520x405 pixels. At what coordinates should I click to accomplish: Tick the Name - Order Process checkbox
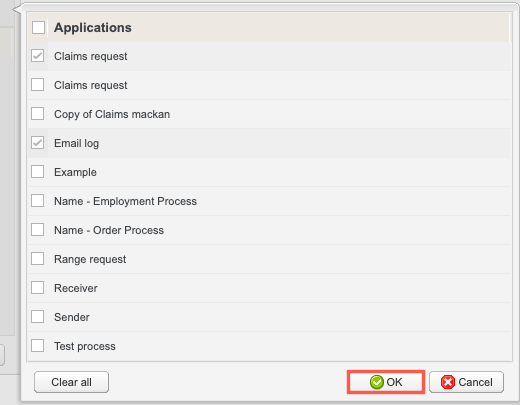[x=37, y=230]
